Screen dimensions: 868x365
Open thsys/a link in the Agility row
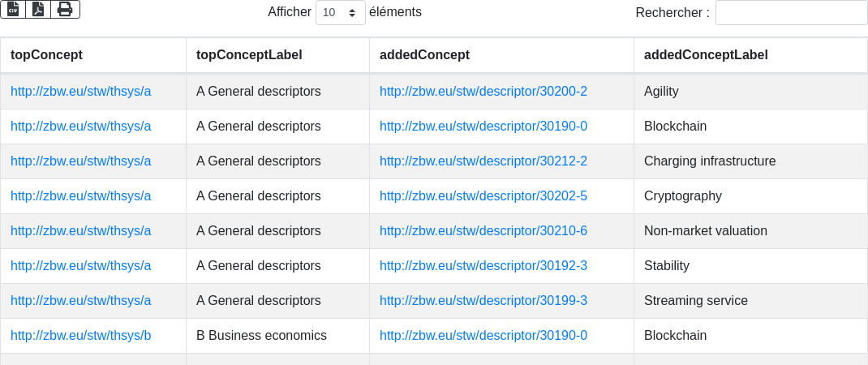click(x=80, y=92)
